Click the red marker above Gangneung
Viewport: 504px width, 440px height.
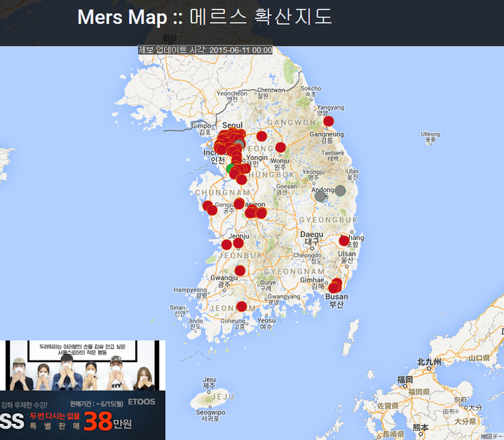(x=328, y=121)
